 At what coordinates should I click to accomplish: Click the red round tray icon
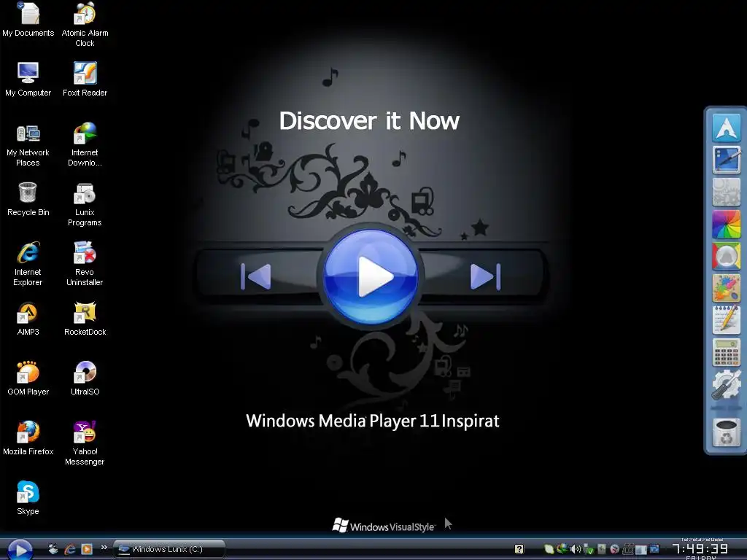click(614, 549)
